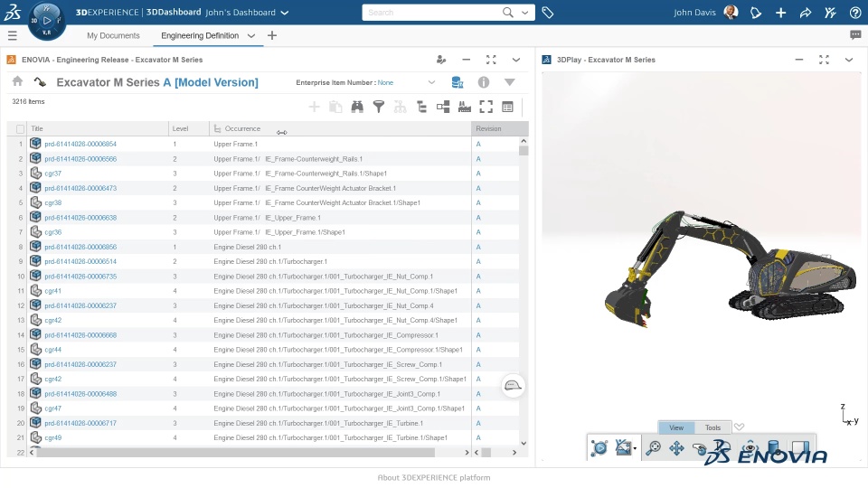The image size is (868, 488).
Task: Open the dashboard name dropdown
Action: (285, 12)
